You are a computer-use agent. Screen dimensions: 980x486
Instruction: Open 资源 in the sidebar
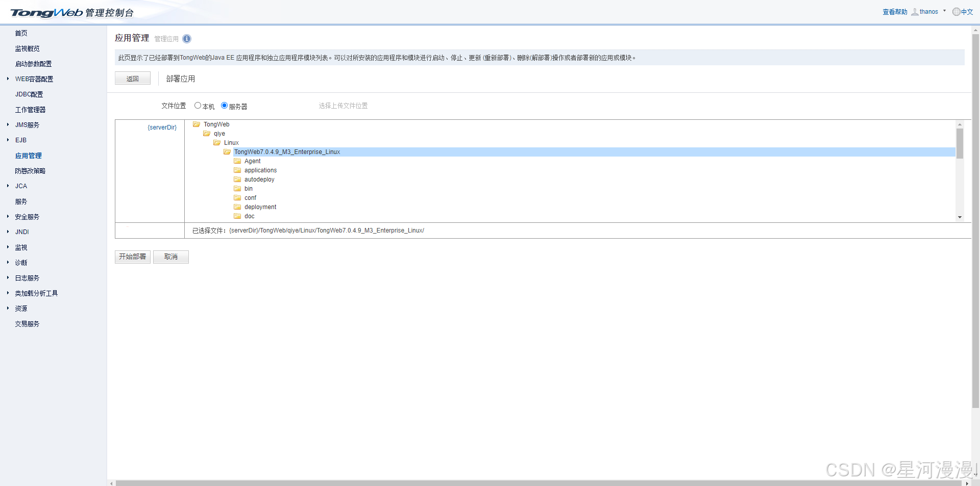(x=21, y=309)
